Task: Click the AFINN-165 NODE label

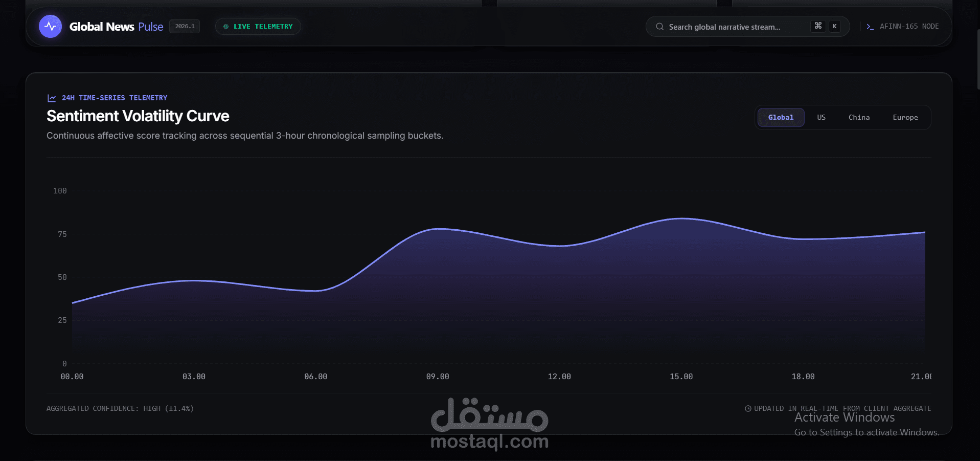Action: (909, 26)
